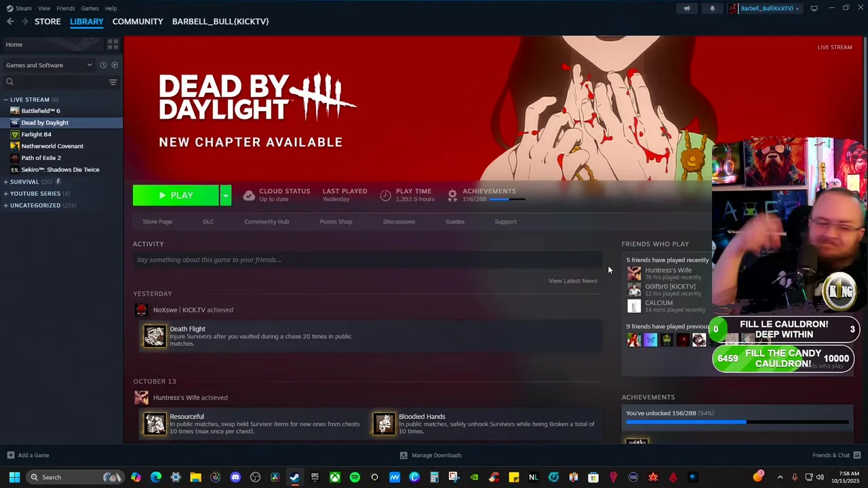The image size is (868, 488).
Task: Open the Help menu
Action: tap(111, 8)
